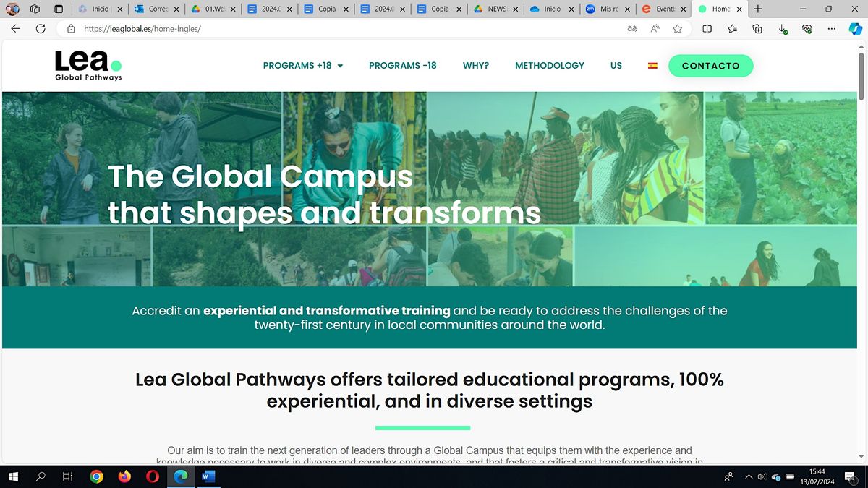Open the Downloads icon in Edge toolbar
This screenshot has width=868, height=488.
pyautogui.click(x=783, y=29)
